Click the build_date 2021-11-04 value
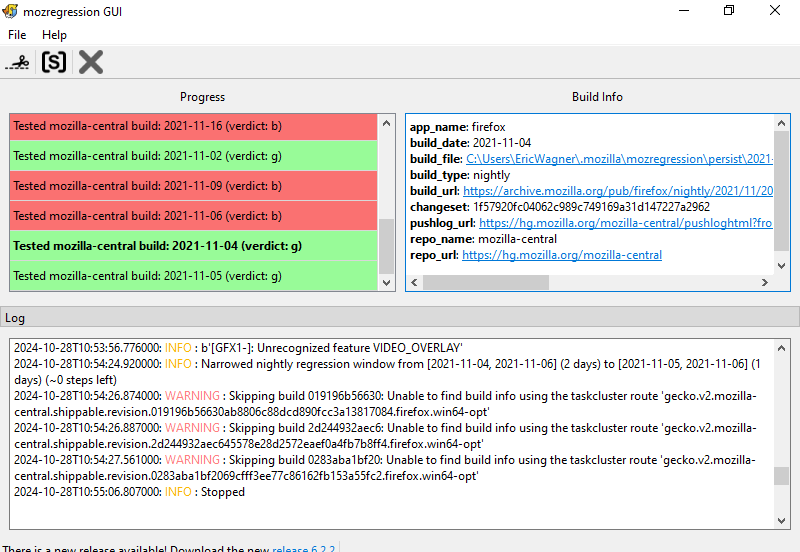This screenshot has height=552, width=800. click(x=502, y=143)
